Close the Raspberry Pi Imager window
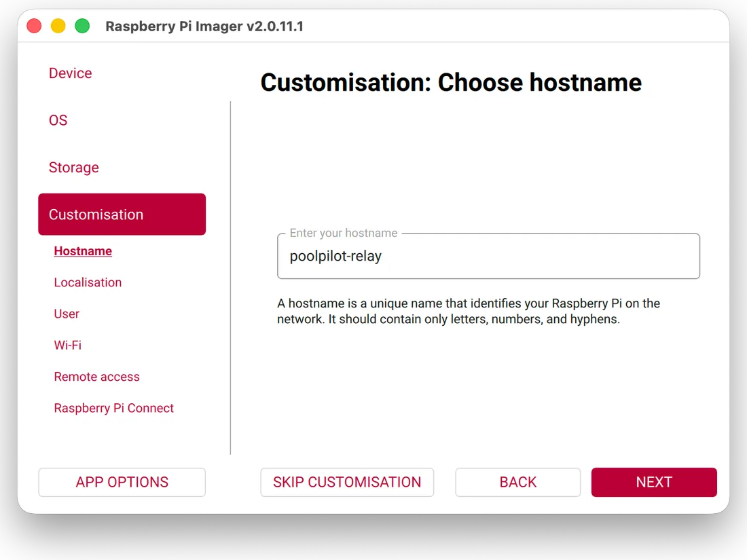 [x=35, y=26]
